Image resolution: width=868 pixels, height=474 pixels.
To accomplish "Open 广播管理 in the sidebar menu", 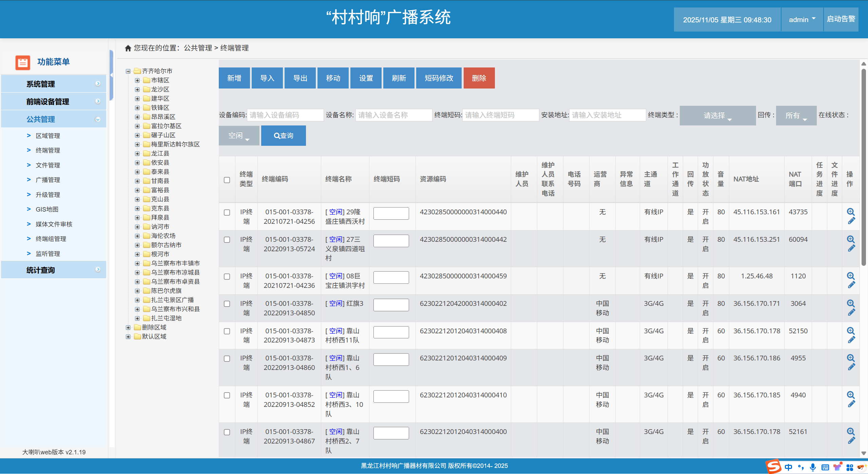I will tap(48, 180).
